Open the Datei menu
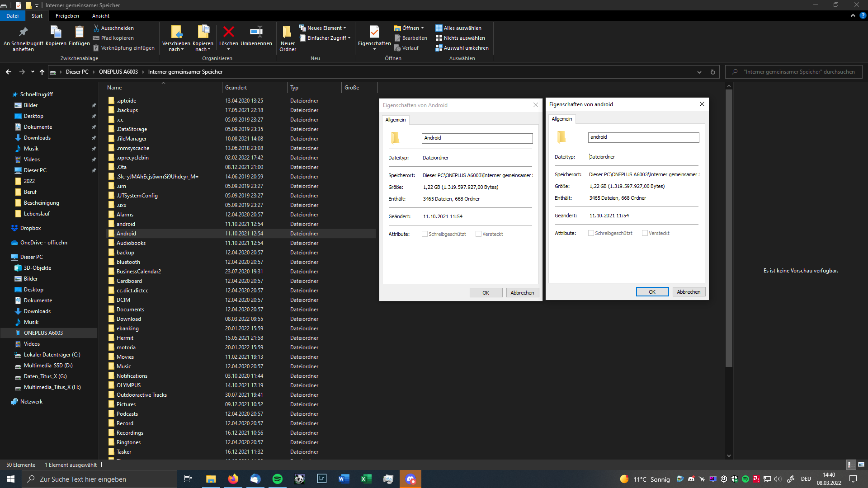The height and width of the screenshot is (488, 868). (13, 15)
